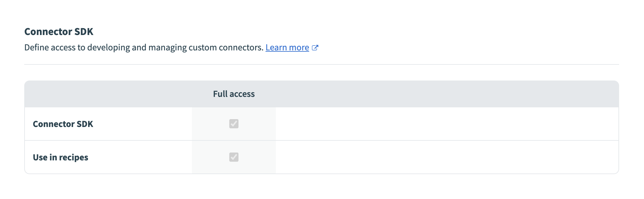The width and height of the screenshot is (644, 199).
Task: Click the blank header cell left of Full access
Action: click(x=108, y=94)
